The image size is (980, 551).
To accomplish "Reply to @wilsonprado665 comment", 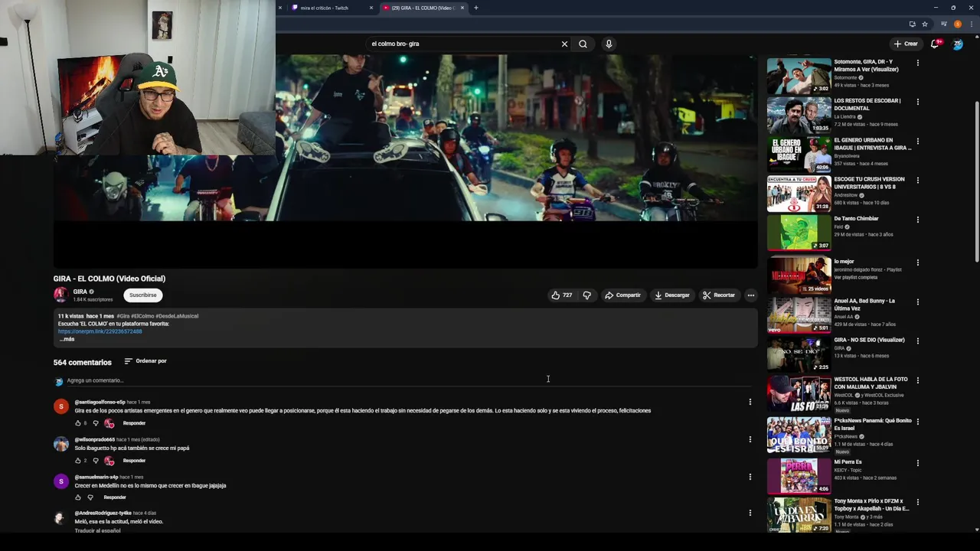I will tap(134, 461).
